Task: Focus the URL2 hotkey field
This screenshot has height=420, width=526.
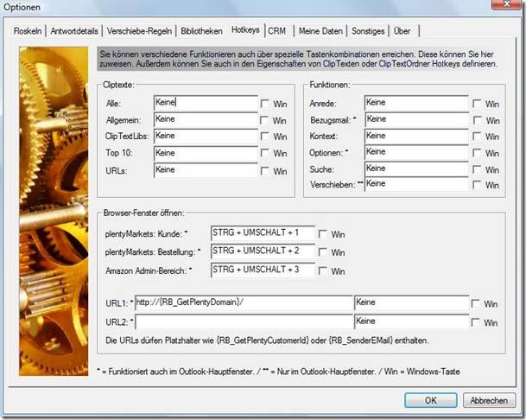Action: click(412, 321)
